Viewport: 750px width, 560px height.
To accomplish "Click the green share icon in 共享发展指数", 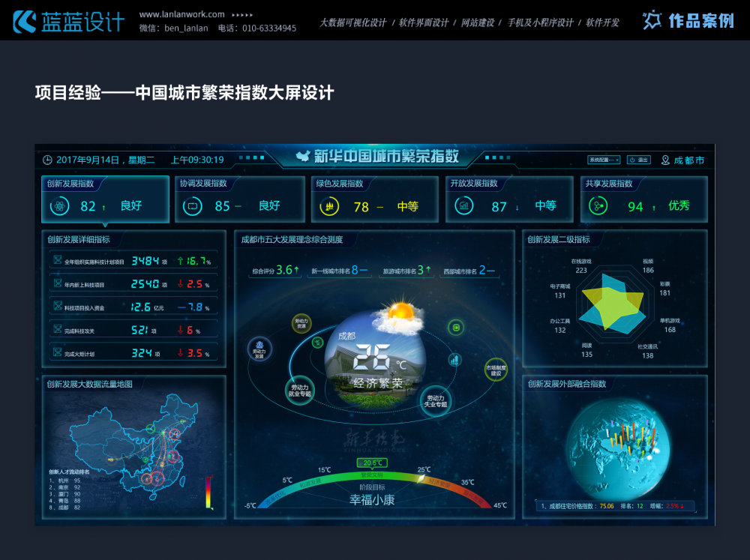I will [x=598, y=206].
